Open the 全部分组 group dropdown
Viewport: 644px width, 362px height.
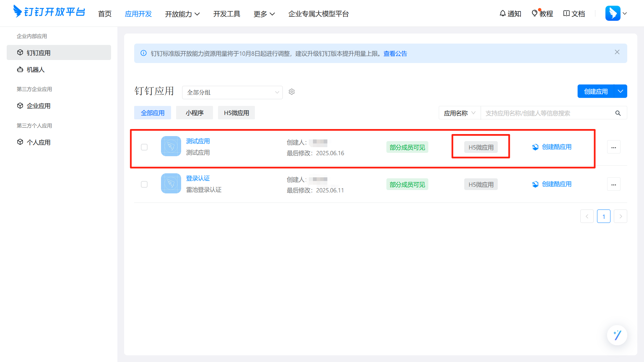(x=232, y=93)
